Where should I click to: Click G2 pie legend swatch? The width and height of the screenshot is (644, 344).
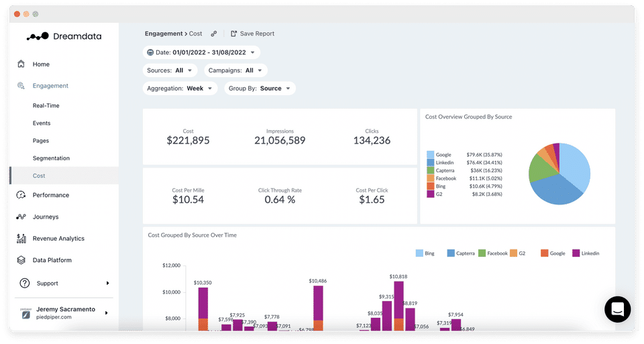pyautogui.click(x=430, y=194)
